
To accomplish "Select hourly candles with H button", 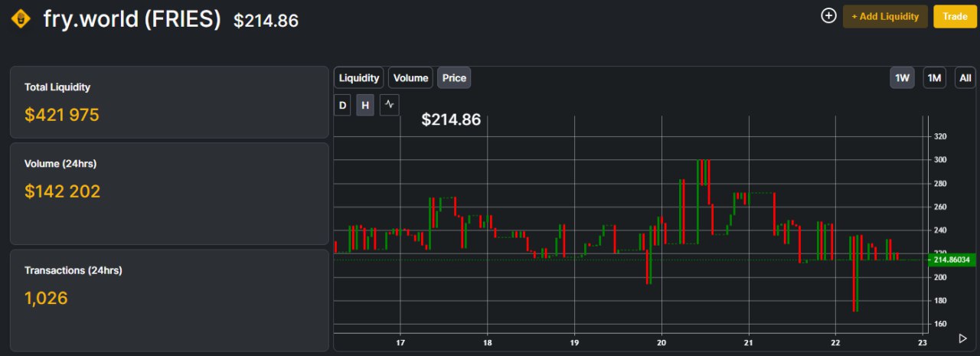I will point(365,105).
